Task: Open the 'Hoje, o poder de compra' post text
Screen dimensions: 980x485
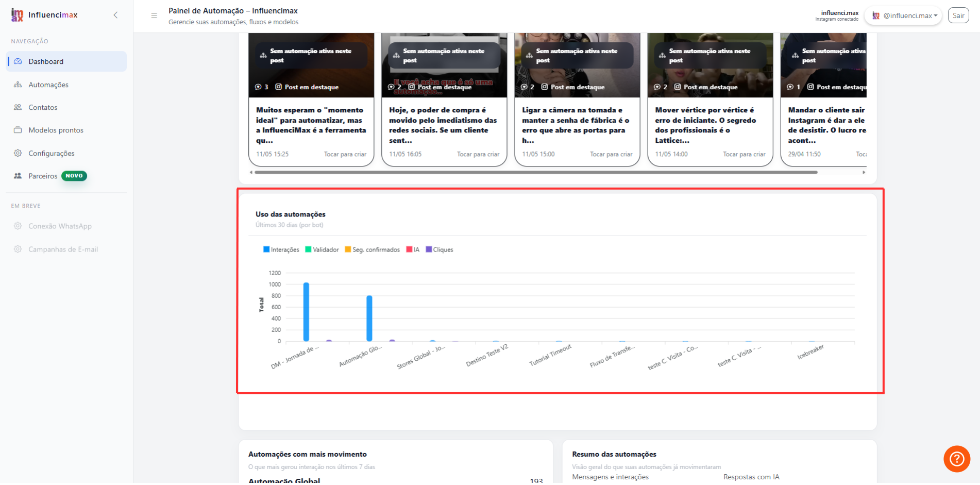Action: [x=443, y=125]
